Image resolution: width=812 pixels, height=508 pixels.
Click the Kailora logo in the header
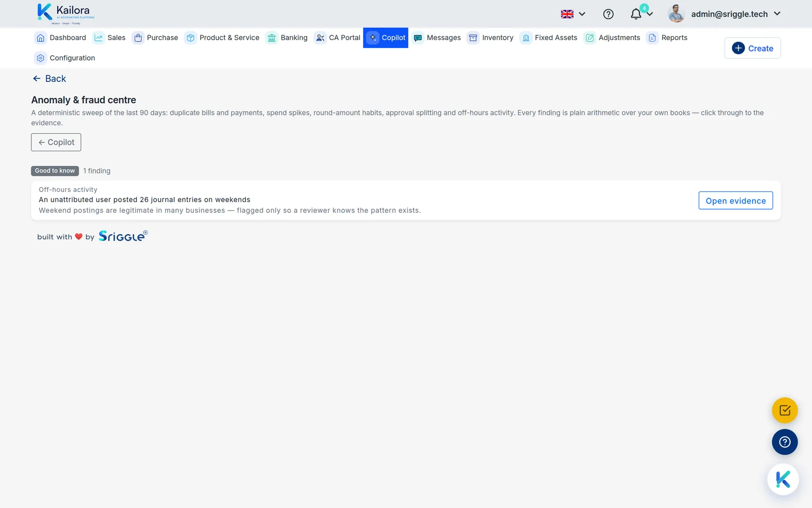pos(66,14)
